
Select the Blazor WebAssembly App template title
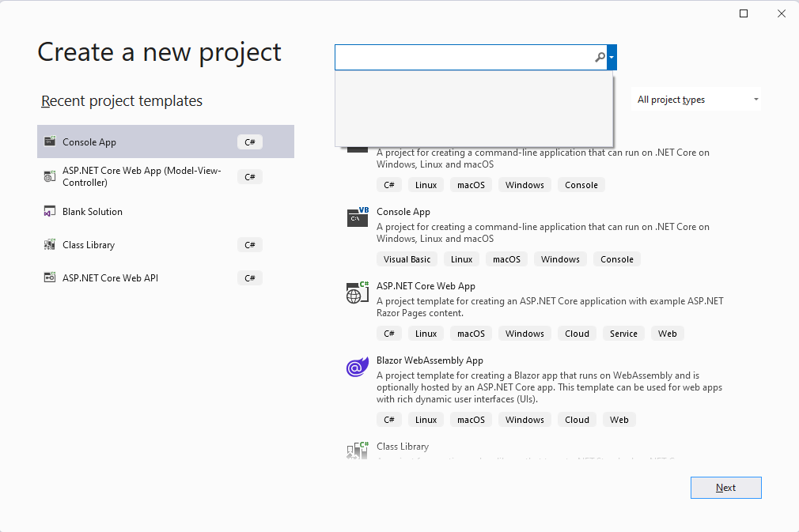coord(430,360)
